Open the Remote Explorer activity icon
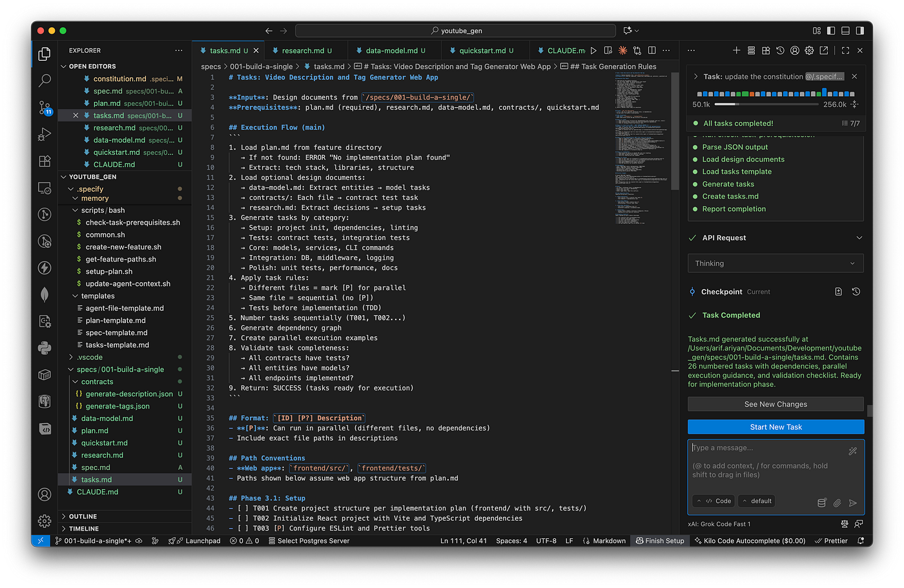Image resolution: width=904 pixels, height=588 pixels. pos(45,188)
